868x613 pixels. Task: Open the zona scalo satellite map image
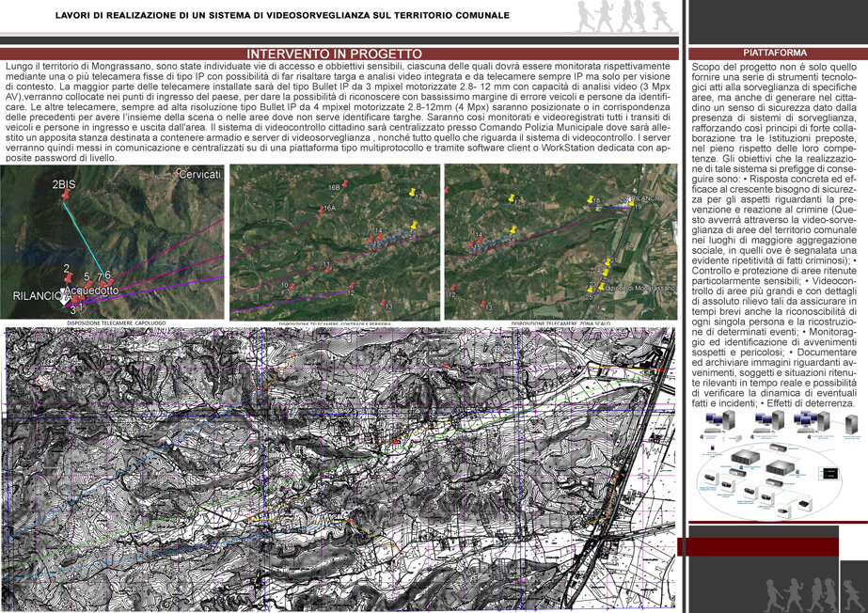(560, 242)
